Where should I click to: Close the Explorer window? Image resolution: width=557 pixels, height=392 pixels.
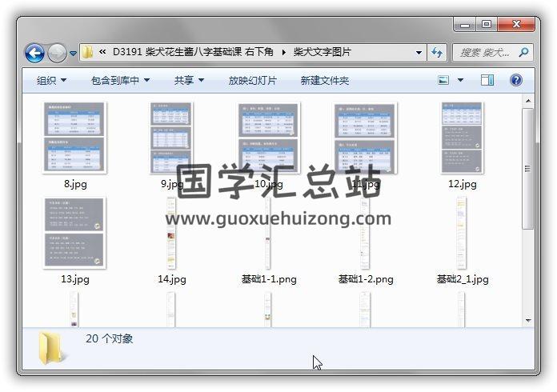pos(516,25)
